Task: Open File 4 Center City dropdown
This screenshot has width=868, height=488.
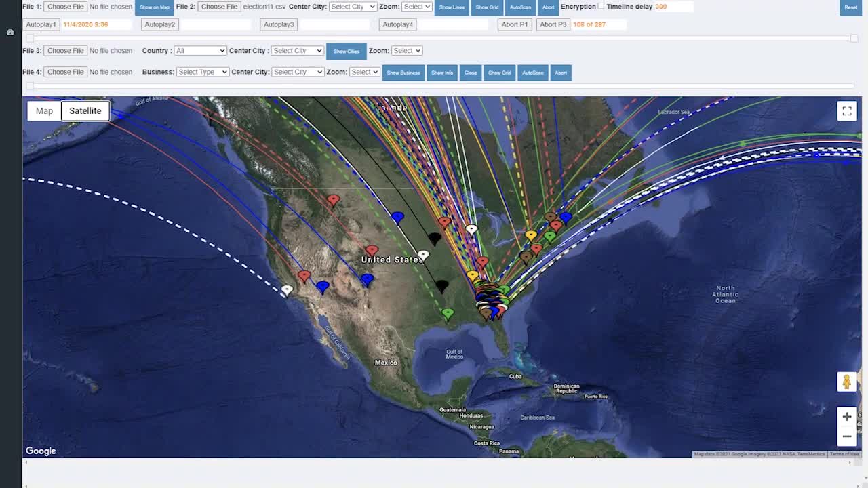Action: pos(298,72)
